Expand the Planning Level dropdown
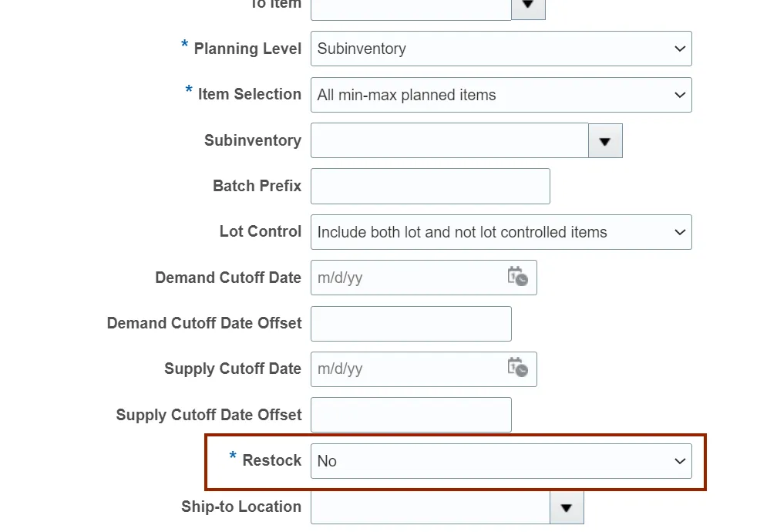The image size is (777, 532). click(x=501, y=49)
